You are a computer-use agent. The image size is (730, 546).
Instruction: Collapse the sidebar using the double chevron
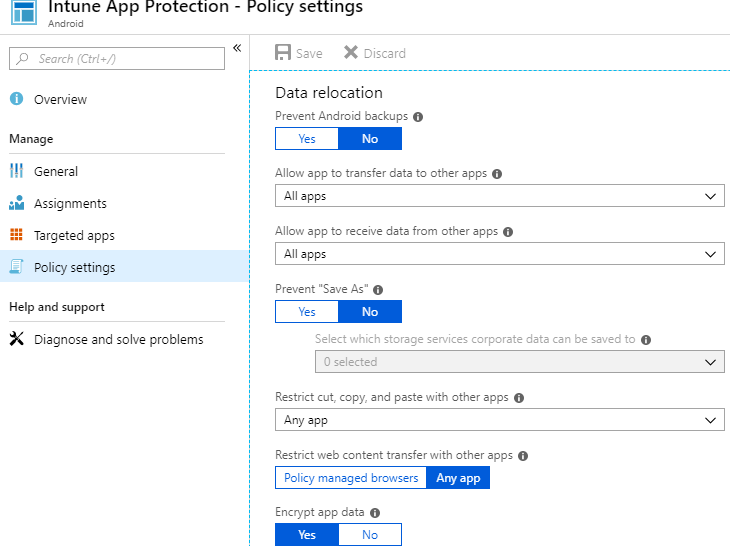tap(237, 48)
